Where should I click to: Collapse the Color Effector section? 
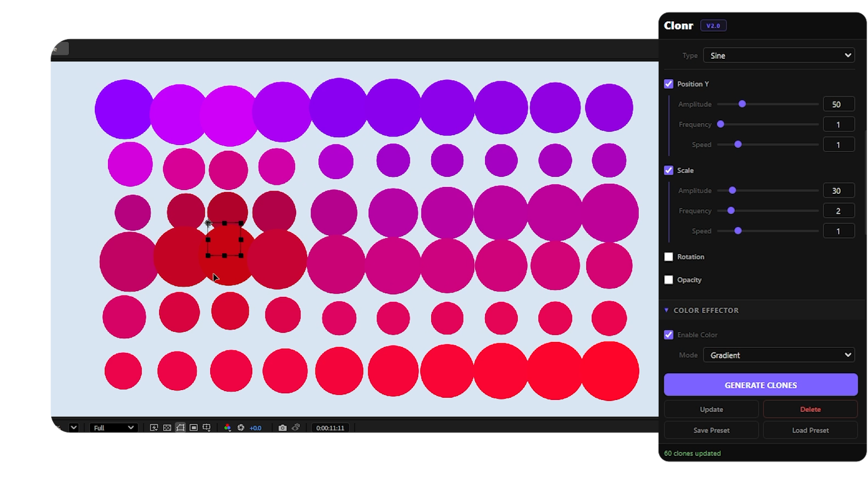(x=666, y=310)
